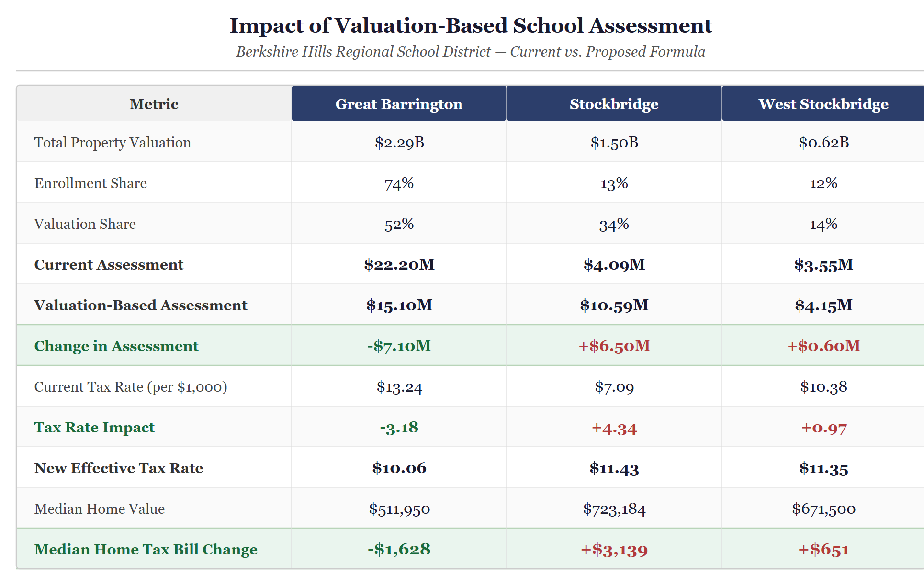Click the Current Assessment row label
The height and width of the screenshot is (577, 924).
[x=109, y=264]
